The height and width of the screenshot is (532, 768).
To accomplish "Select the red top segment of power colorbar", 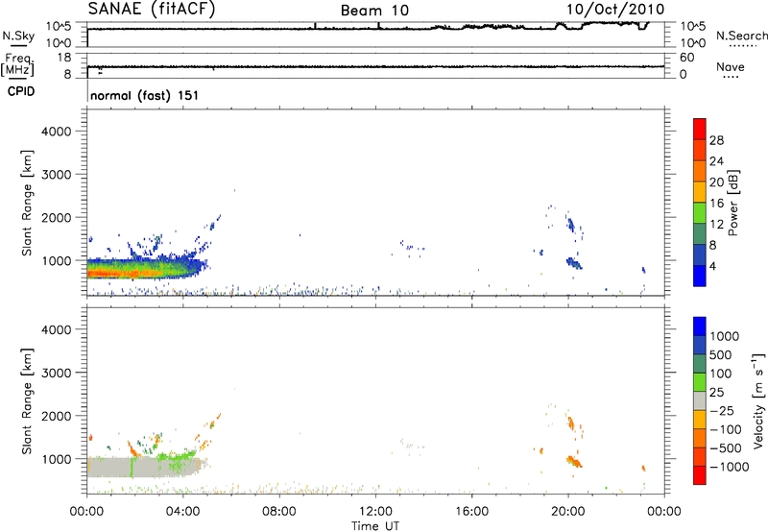I will tap(700, 130).
